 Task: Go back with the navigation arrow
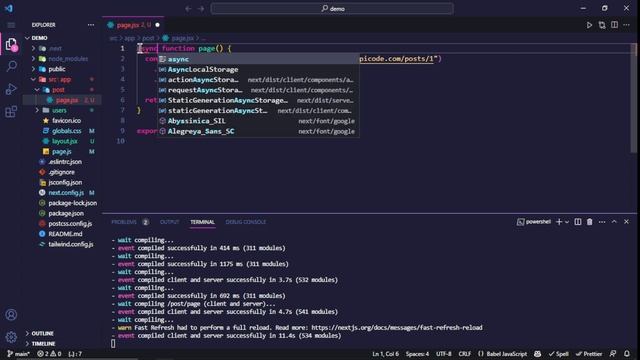click(x=188, y=9)
